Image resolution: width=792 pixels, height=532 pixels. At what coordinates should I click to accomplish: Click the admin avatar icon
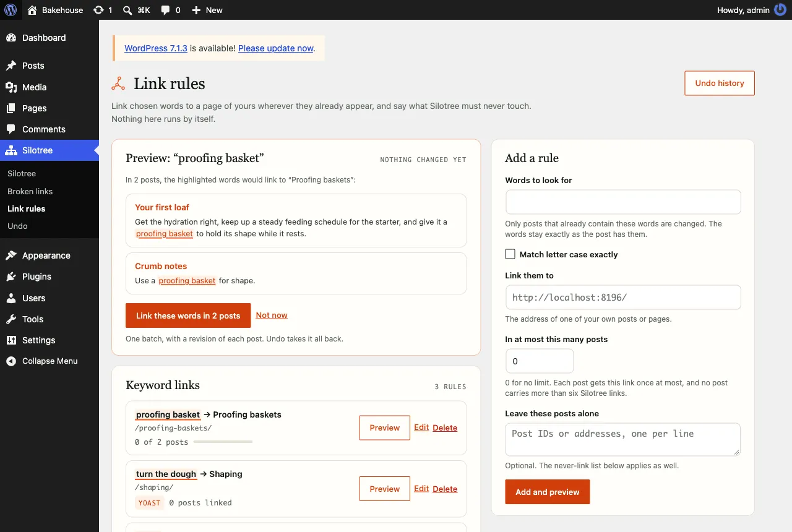[x=780, y=10]
